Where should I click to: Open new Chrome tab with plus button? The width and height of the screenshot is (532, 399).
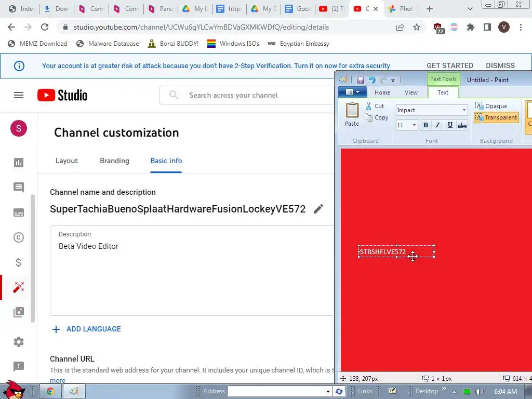pyautogui.click(x=430, y=9)
